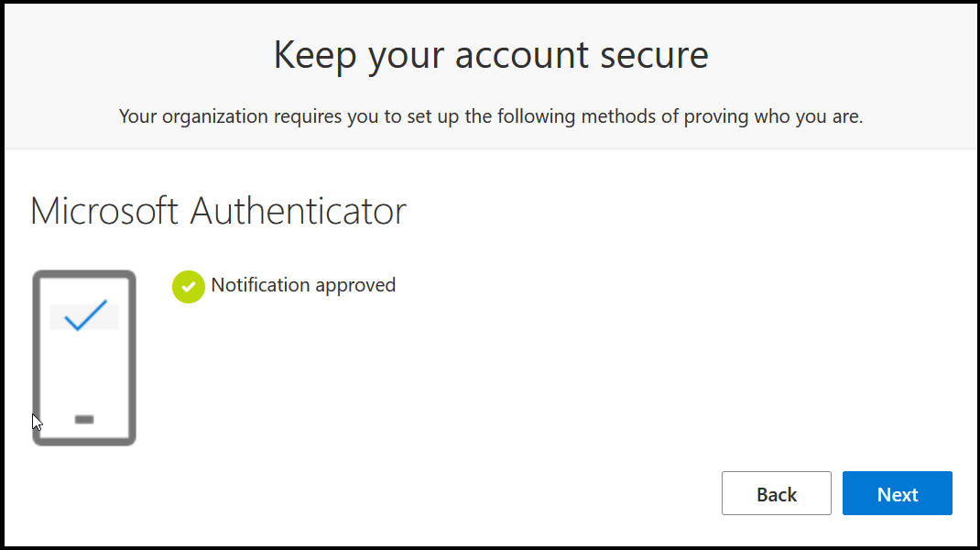
Task: Click the word 'secure' in the title
Action: (x=654, y=56)
